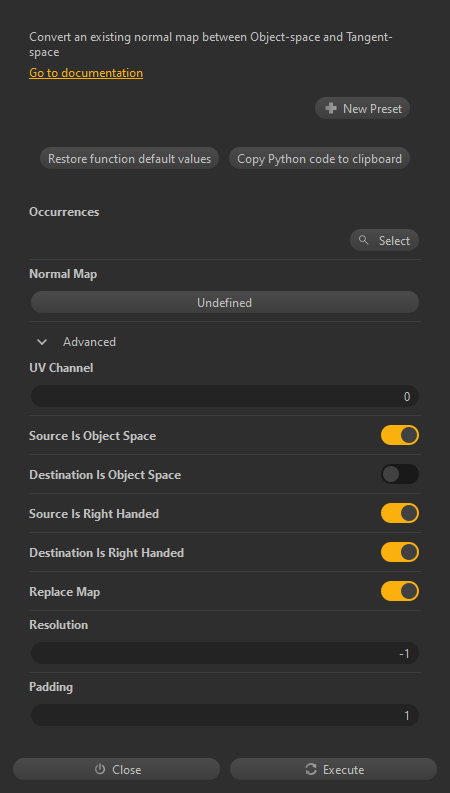
Task: Click the magnifier icon beside Select
Action: pos(363,240)
